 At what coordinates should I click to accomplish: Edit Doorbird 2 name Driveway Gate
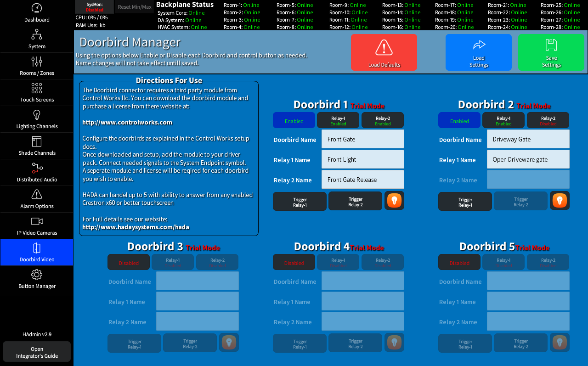528,139
